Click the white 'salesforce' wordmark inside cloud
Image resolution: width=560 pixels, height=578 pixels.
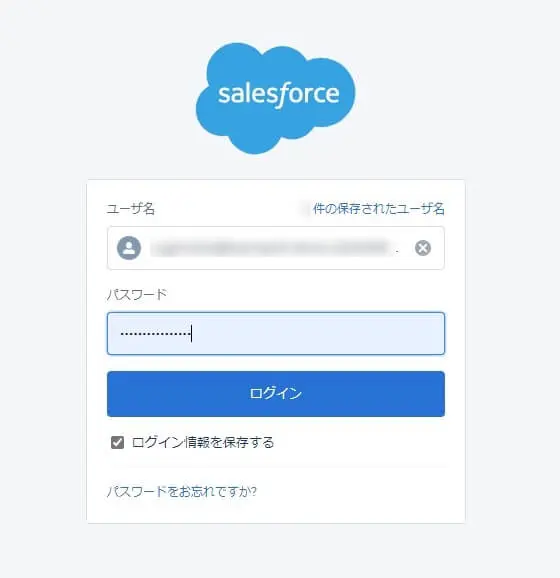[279, 95]
